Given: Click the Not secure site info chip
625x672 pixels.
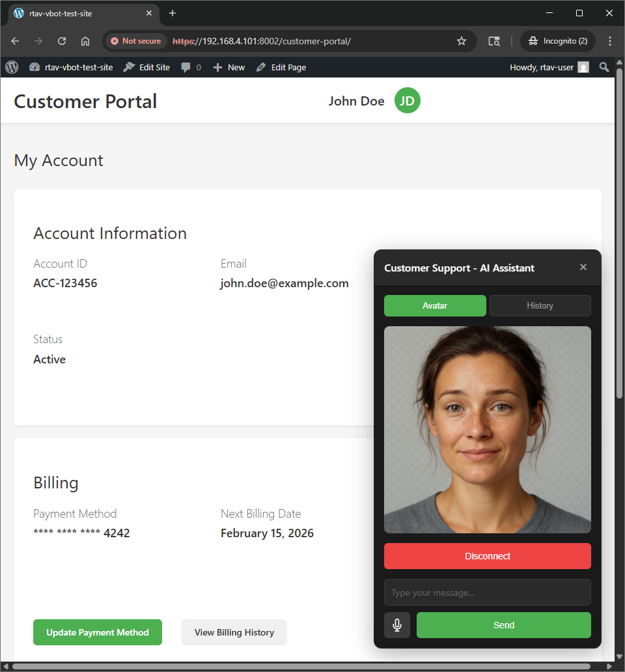Looking at the screenshot, I should (135, 41).
